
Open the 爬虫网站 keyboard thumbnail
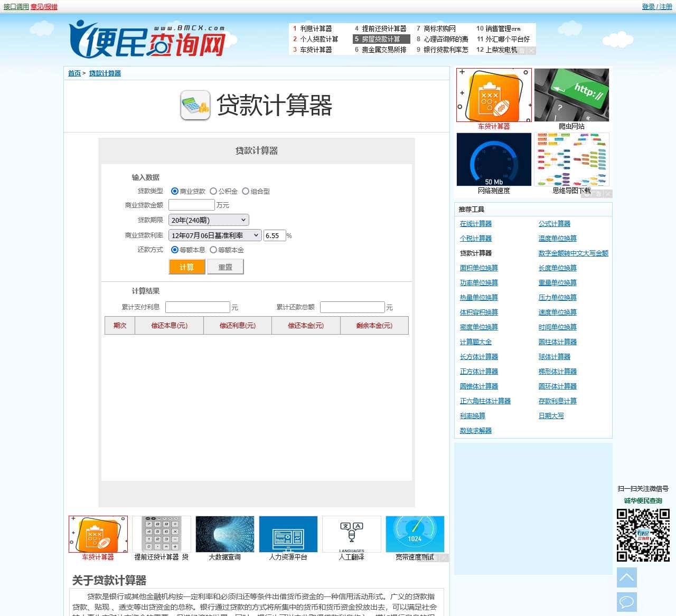(571, 95)
